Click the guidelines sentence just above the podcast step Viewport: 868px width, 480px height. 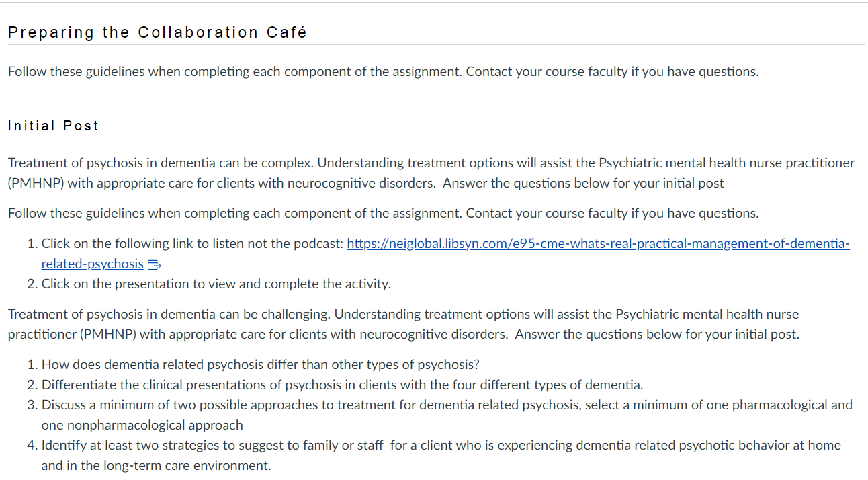(383, 213)
